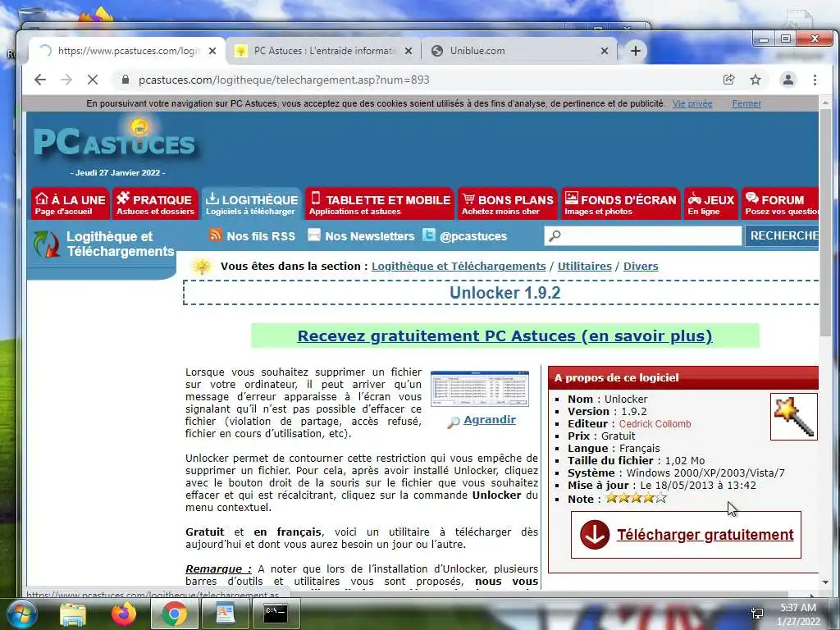
Task: Open the document editor taskbar icon
Action: click(x=225, y=614)
